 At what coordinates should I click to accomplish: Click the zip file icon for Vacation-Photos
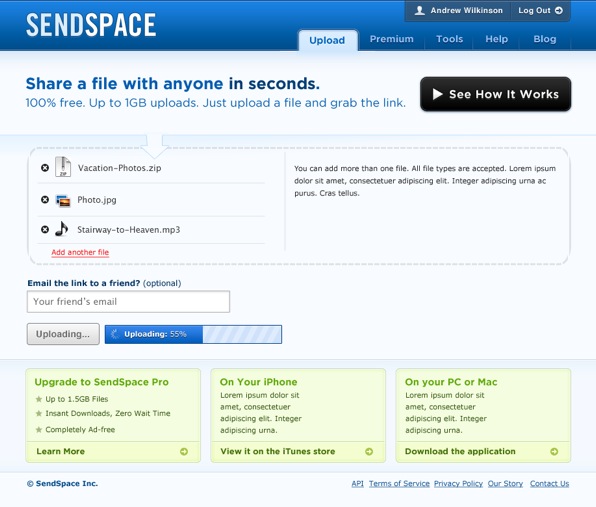[63, 167]
